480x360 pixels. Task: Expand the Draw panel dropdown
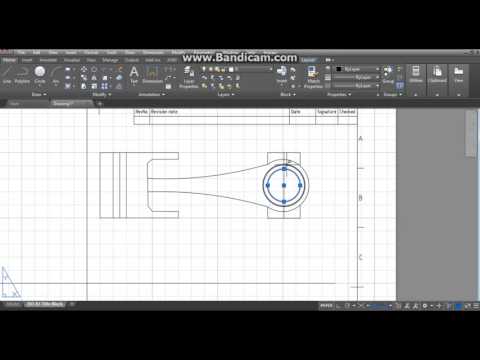[39, 94]
